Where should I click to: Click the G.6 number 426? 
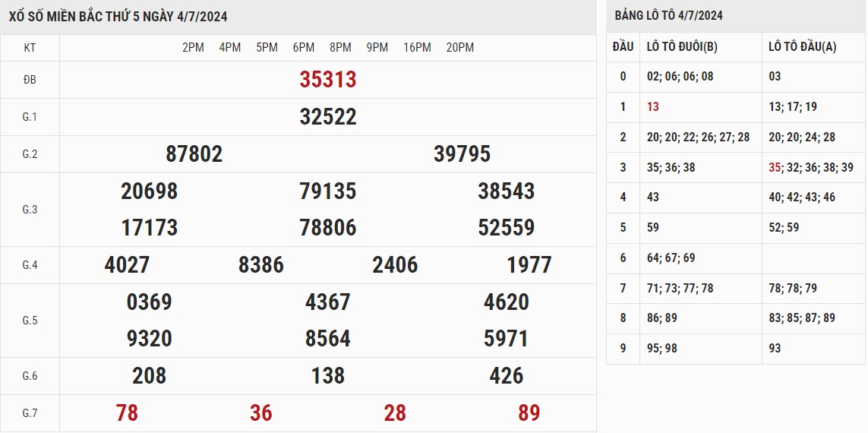pos(507,376)
